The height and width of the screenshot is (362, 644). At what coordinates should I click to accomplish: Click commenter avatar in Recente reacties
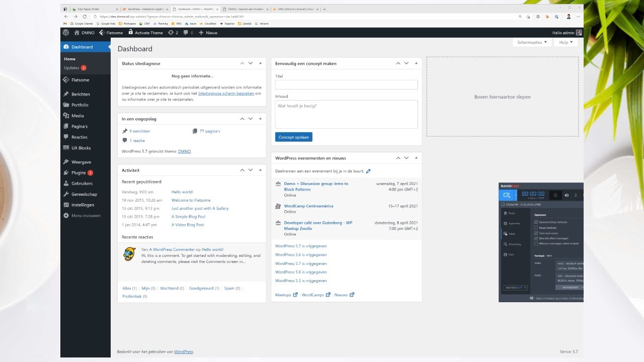(129, 254)
